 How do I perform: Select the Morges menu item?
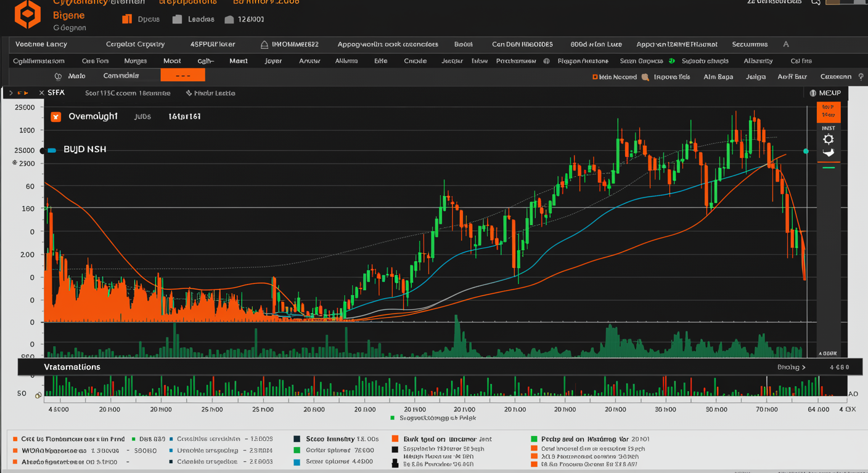[135, 61]
